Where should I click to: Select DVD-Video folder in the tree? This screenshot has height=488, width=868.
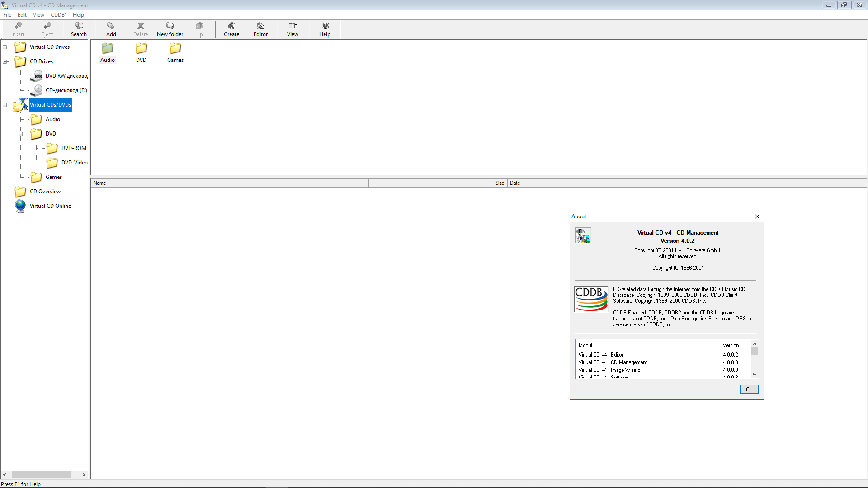point(74,163)
